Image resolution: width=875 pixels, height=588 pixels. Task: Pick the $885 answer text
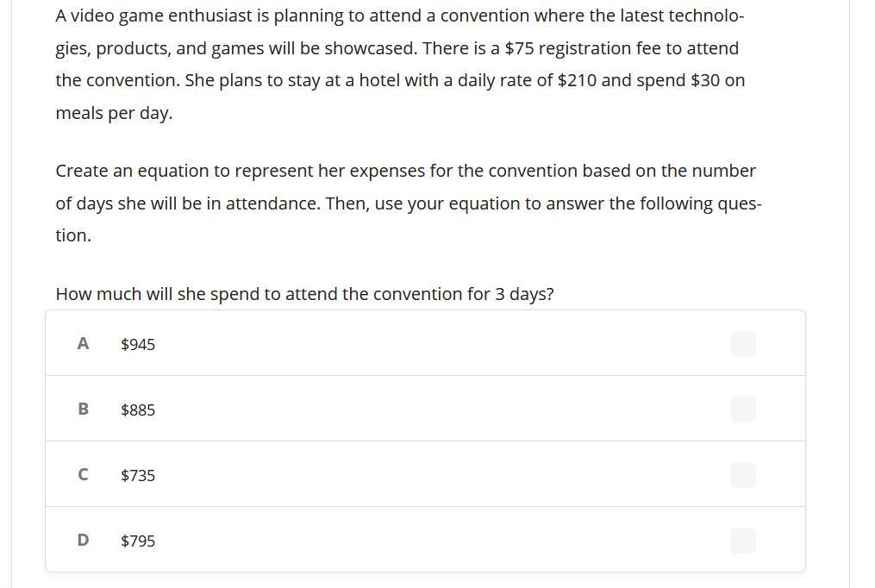[x=138, y=410]
